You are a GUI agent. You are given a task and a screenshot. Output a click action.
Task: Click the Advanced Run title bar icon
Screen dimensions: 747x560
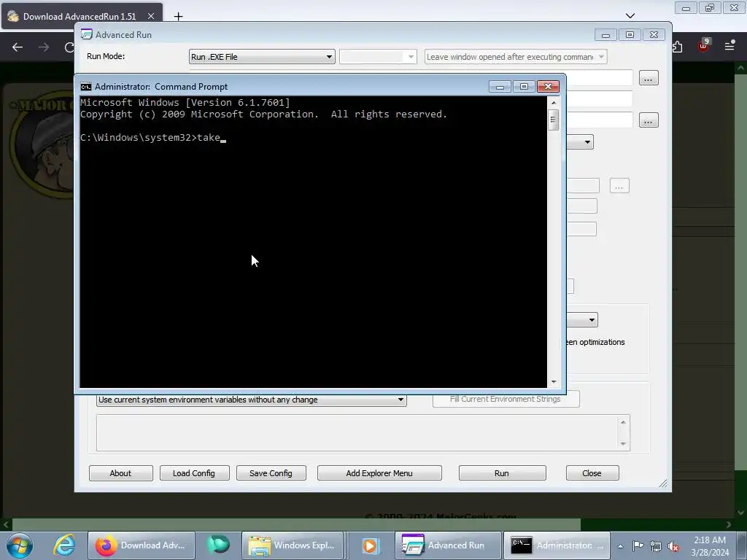86,34
